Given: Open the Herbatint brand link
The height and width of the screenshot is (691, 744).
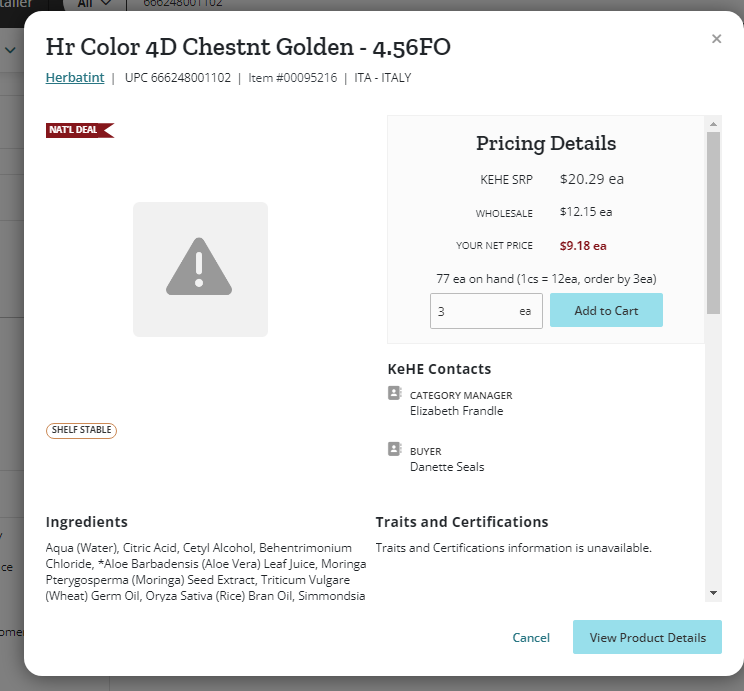Looking at the screenshot, I should [x=75, y=77].
